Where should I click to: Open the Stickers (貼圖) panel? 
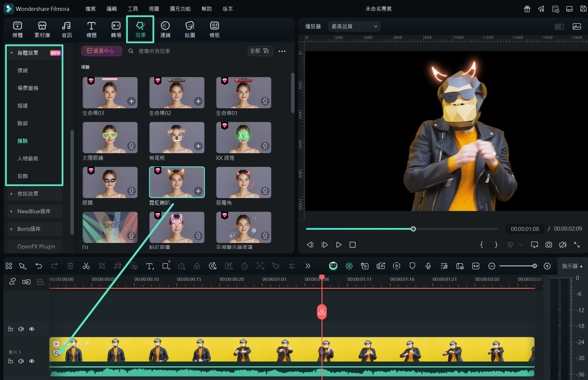[x=190, y=29]
